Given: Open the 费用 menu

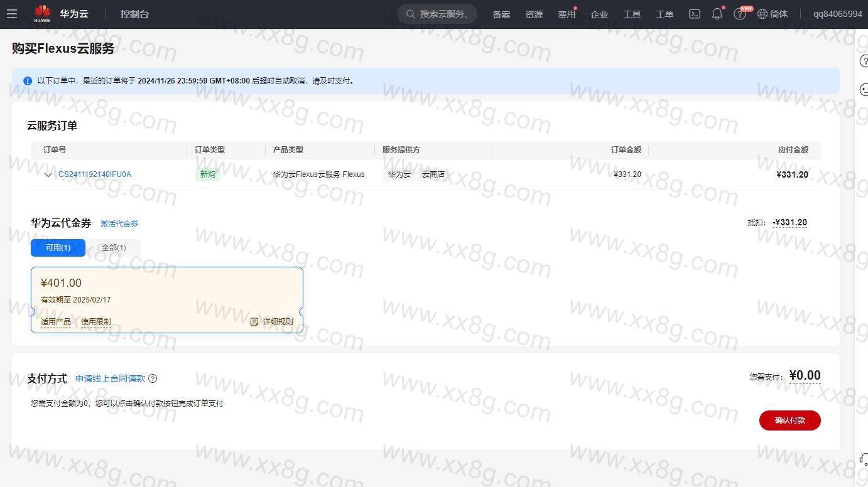Looking at the screenshot, I should [567, 14].
